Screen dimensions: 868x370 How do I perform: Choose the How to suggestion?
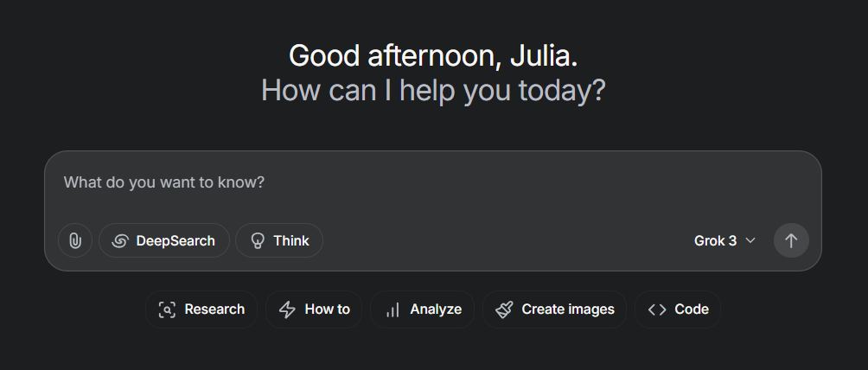[314, 309]
